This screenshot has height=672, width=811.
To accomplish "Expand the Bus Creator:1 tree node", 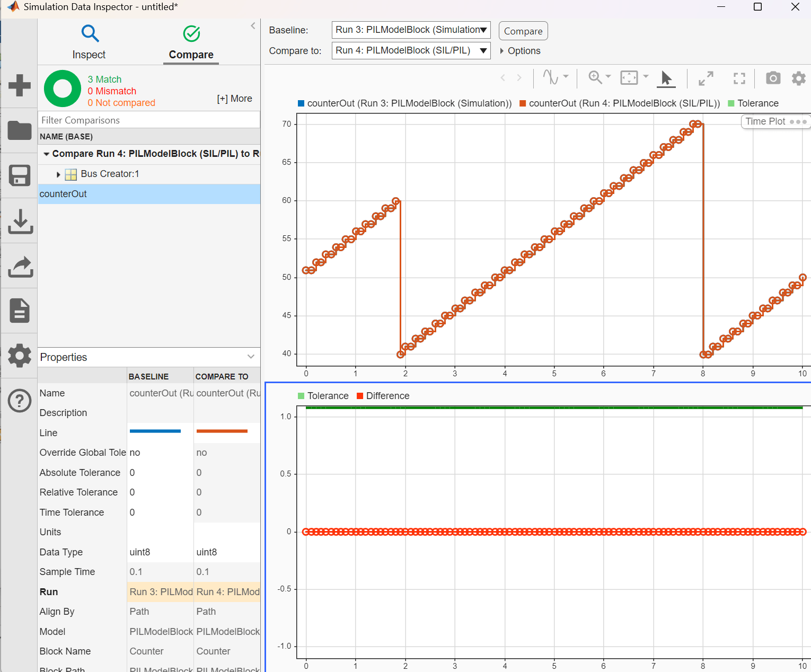I will (58, 174).
